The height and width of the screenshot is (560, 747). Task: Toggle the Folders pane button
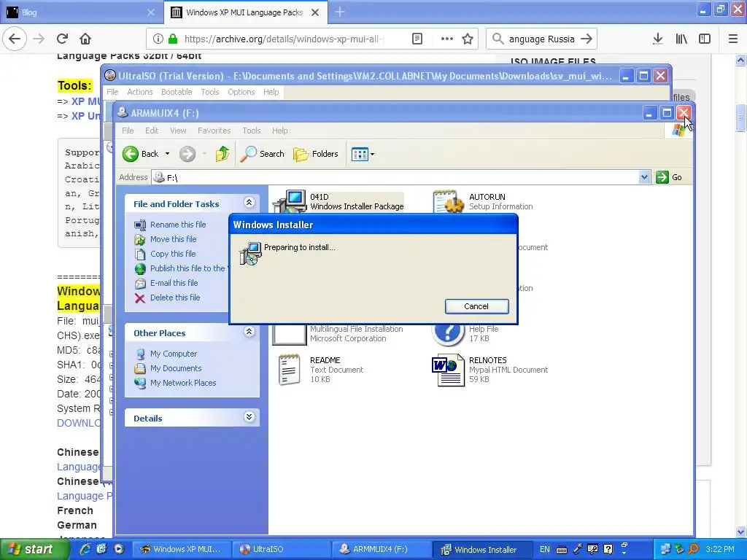click(315, 154)
